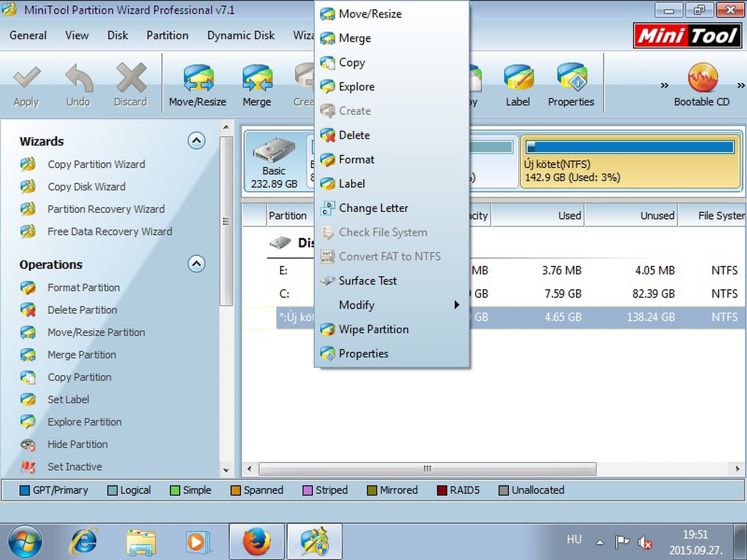
Task: Choose Merge from the context menu
Action: pos(392,38)
